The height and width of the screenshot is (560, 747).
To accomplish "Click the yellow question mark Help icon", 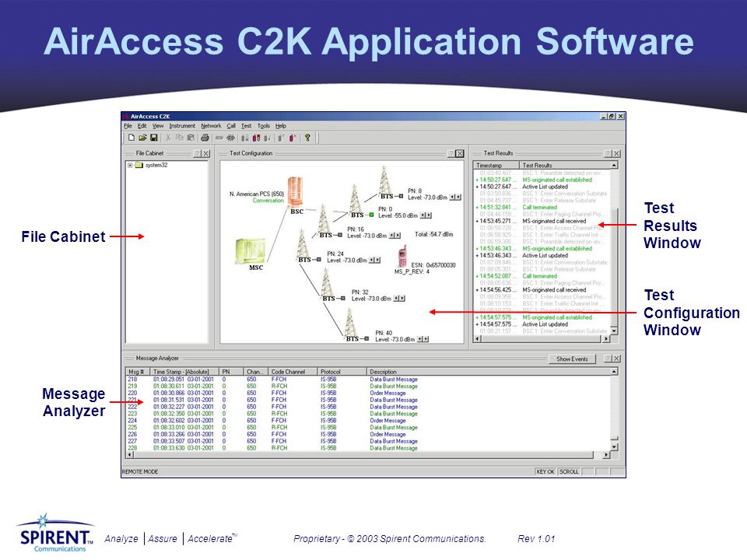I will click(308, 138).
